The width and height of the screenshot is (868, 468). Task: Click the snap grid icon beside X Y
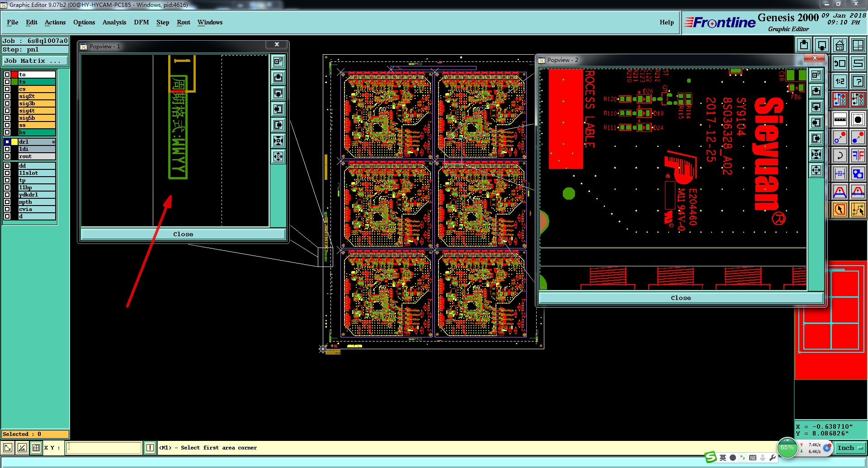(36, 448)
